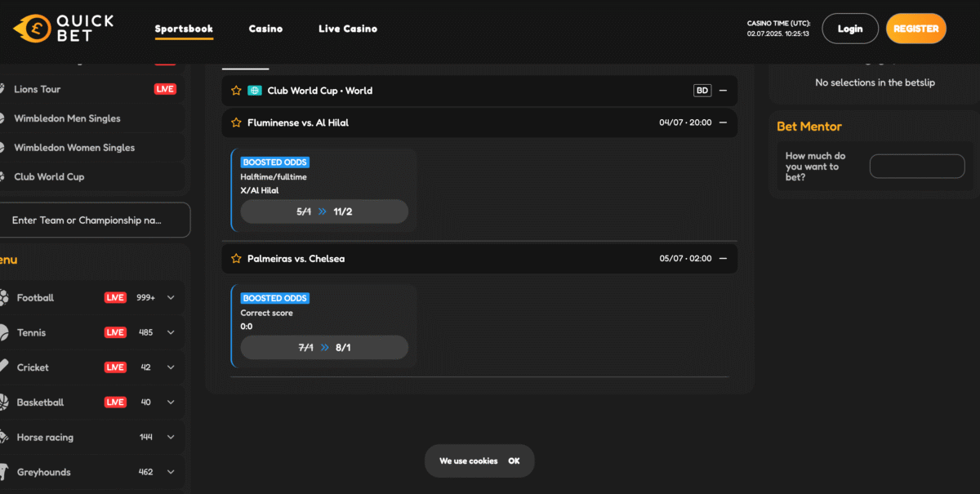Open Basketball LIVE badge
The width and height of the screenshot is (980, 494).
(115, 403)
